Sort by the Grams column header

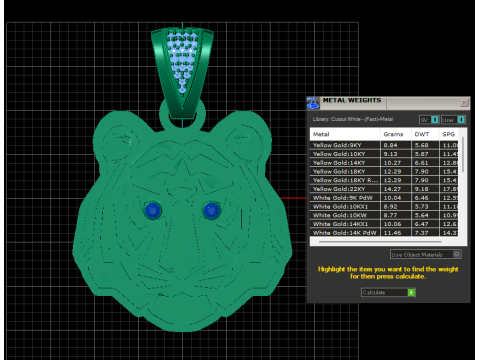click(x=396, y=134)
